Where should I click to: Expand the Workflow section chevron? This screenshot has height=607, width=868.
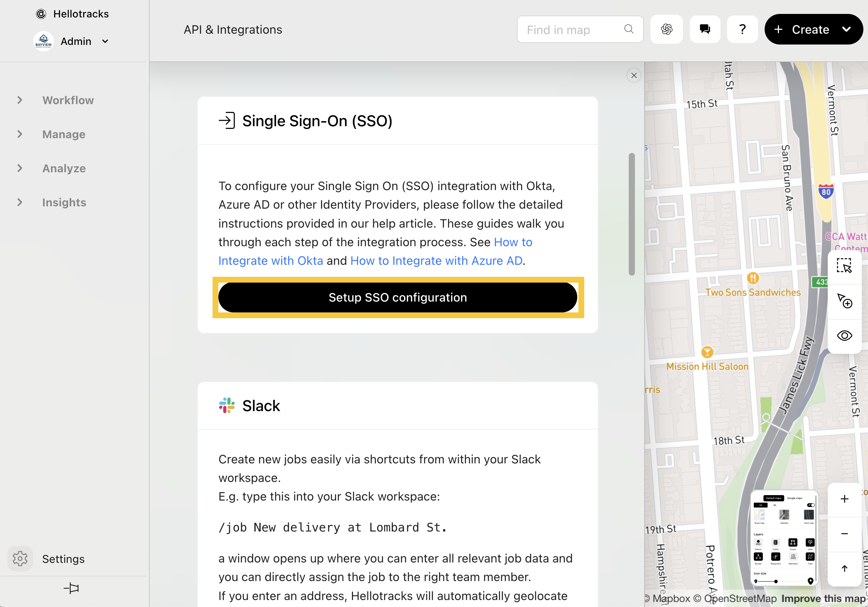click(x=20, y=100)
